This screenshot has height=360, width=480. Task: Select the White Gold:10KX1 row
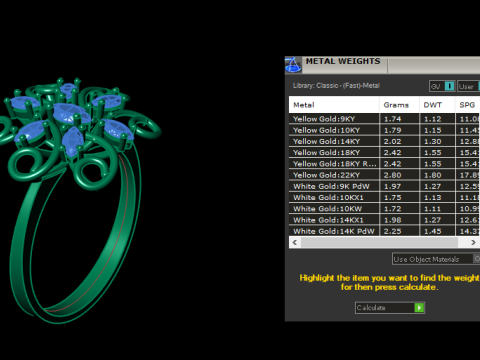click(x=384, y=198)
